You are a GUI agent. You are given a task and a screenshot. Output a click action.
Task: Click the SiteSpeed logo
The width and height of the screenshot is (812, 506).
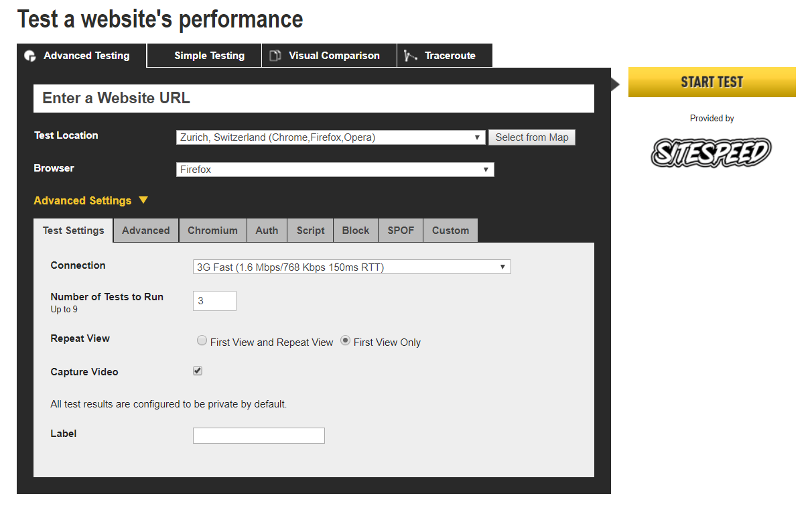click(711, 152)
